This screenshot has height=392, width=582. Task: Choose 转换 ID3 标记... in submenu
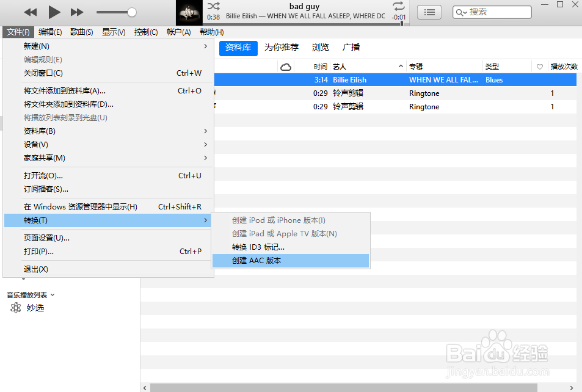point(291,247)
